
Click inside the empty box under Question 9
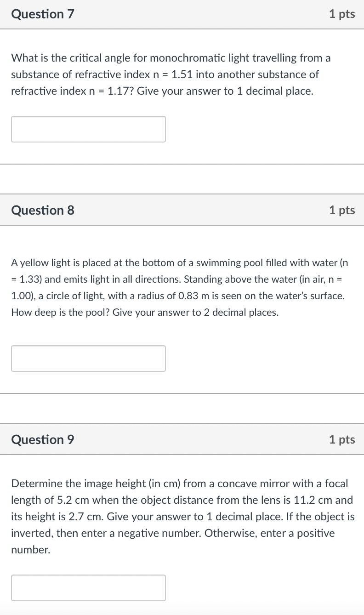(88, 587)
